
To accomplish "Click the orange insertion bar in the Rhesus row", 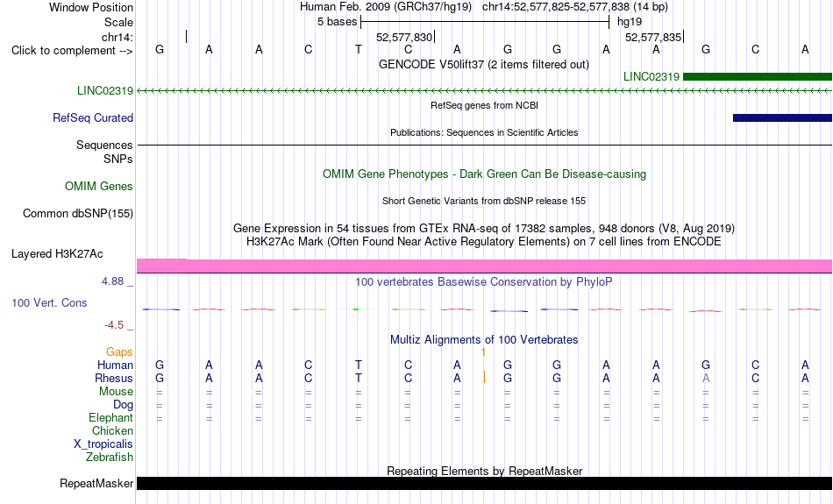I will coord(484,378).
